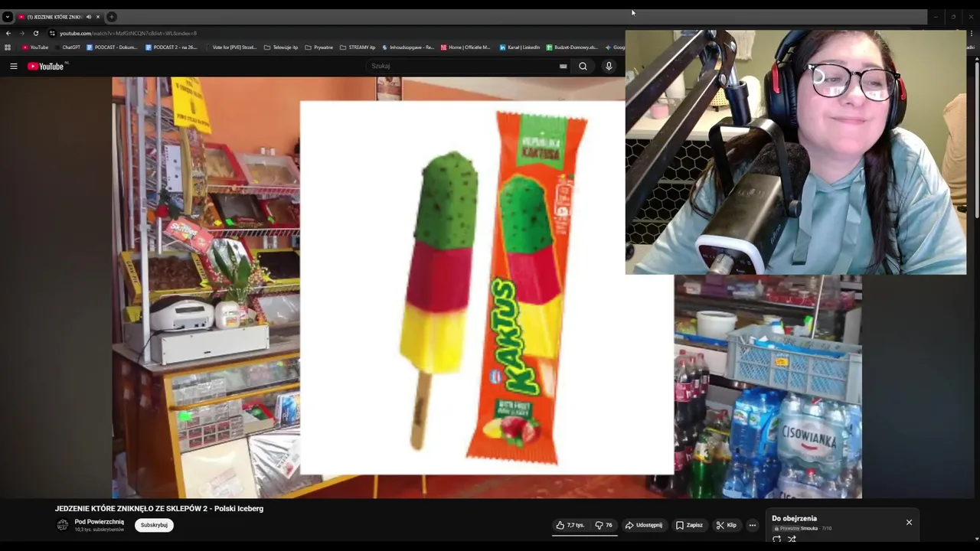Click the Subskrybuj button
980x551 pixels.
coord(154,525)
